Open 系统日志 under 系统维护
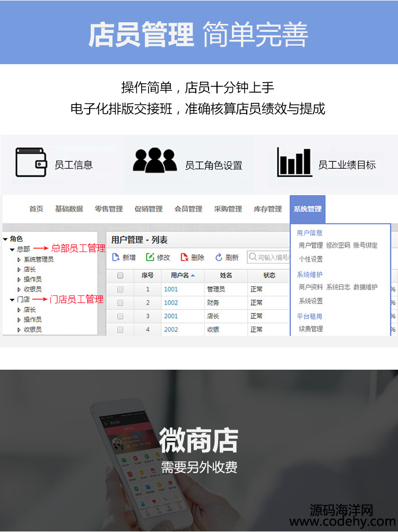Viewport: 398px width, 532px height. pos(338,287)
